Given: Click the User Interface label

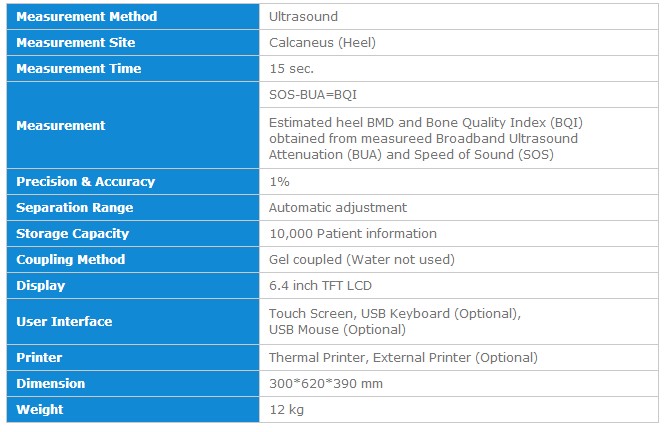Looking at the screenshot, I should coord(64,322).
